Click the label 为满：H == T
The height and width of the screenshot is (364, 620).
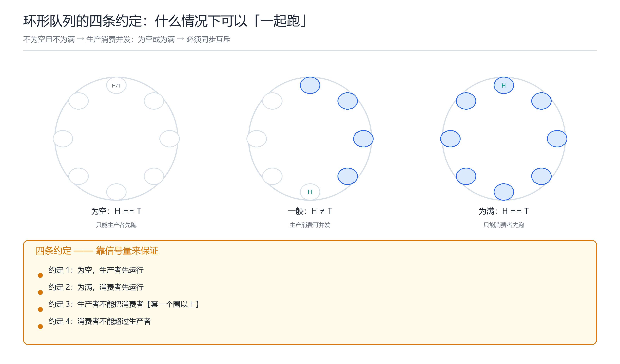504,211
